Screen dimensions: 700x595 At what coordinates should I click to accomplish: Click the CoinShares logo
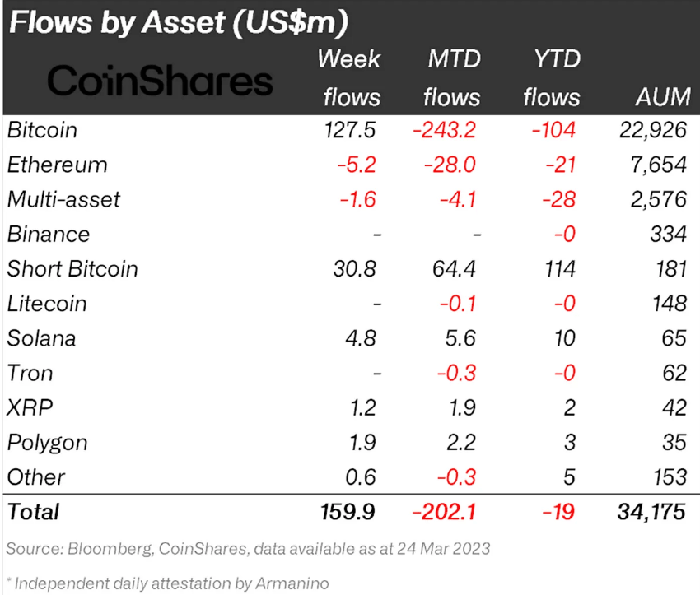click(x=160, y=81)
